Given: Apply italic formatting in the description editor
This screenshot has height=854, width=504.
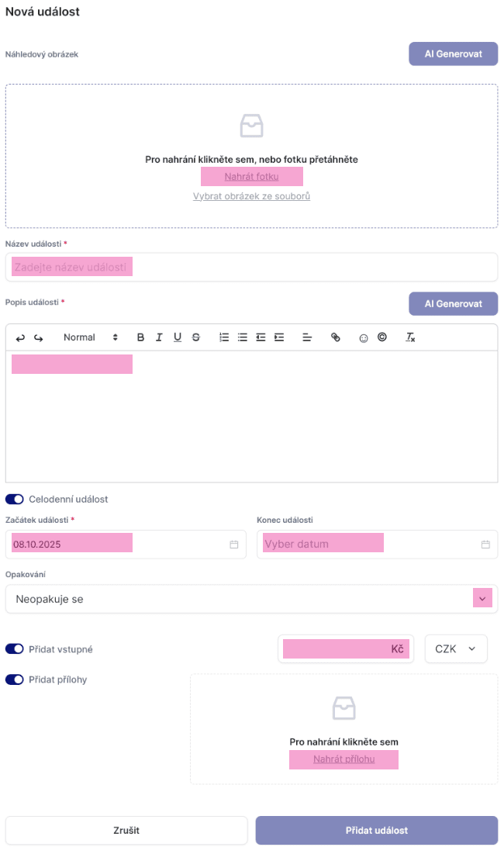Looking at the screenshot, I should [159, 337].
